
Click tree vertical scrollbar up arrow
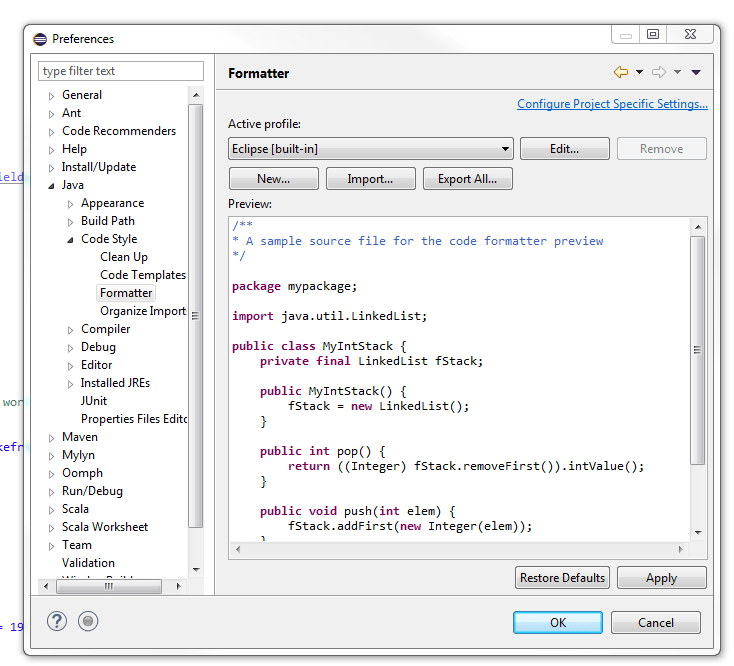[196, 95]
